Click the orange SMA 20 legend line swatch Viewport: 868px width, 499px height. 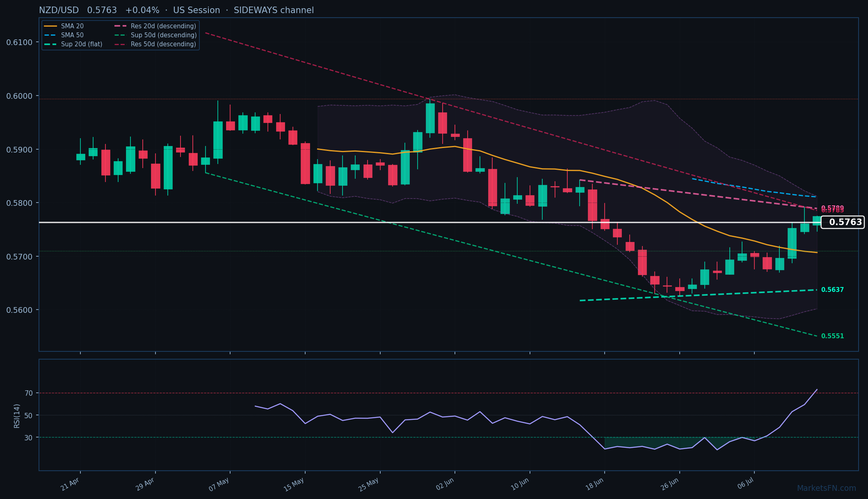pyautogui.click(x=50, y=26)
